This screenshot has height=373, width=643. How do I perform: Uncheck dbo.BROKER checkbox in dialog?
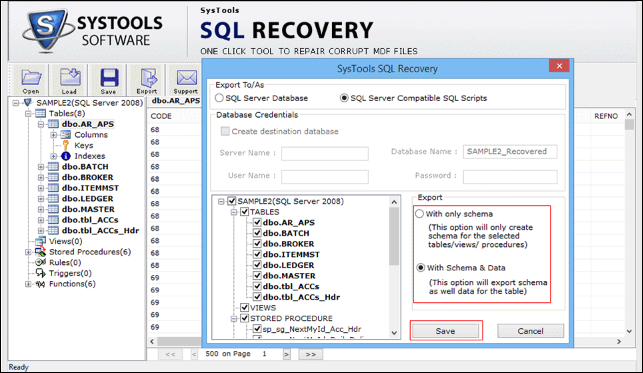coord(257,243)
